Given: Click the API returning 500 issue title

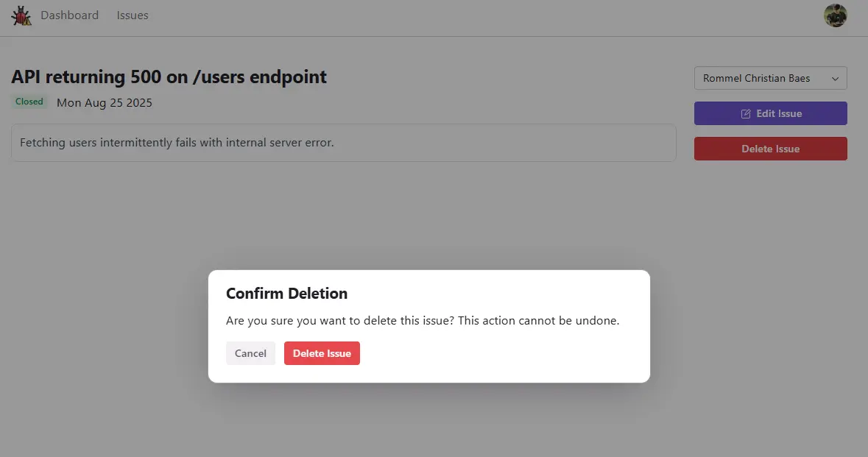Looking at the screenshot, I should click(x=169, y=77).
